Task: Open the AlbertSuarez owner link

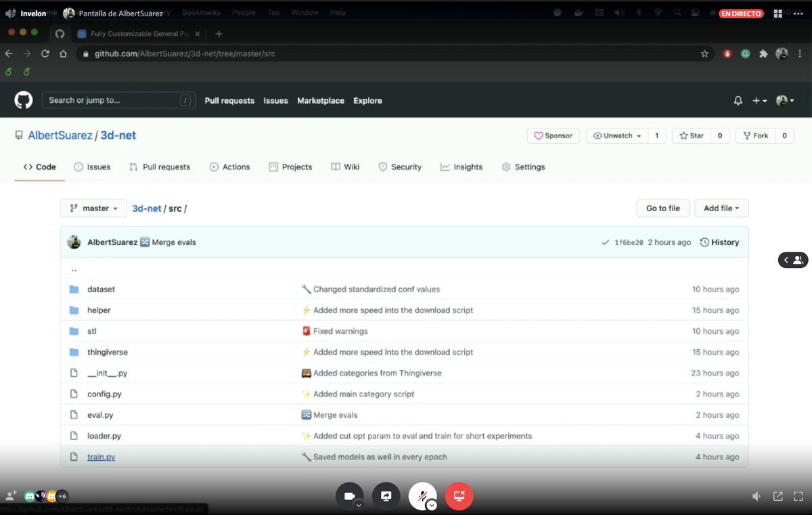Action: click(x=60, y=135)
